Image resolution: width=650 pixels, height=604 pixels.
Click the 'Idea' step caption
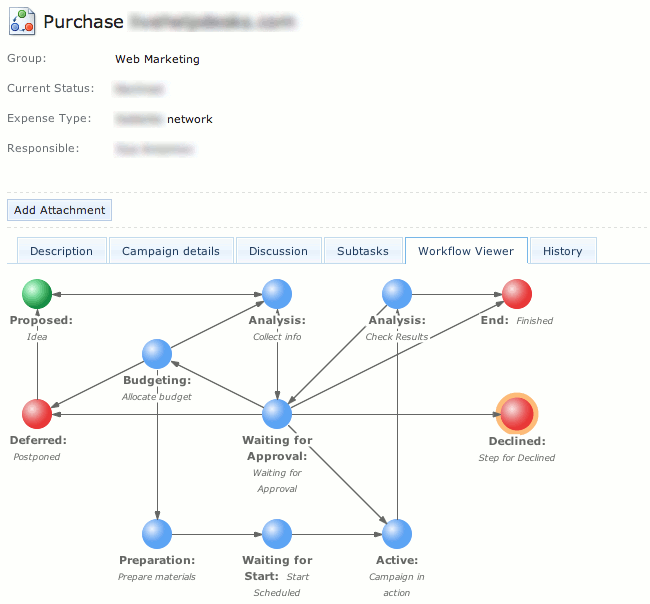[x=37, y=337]
